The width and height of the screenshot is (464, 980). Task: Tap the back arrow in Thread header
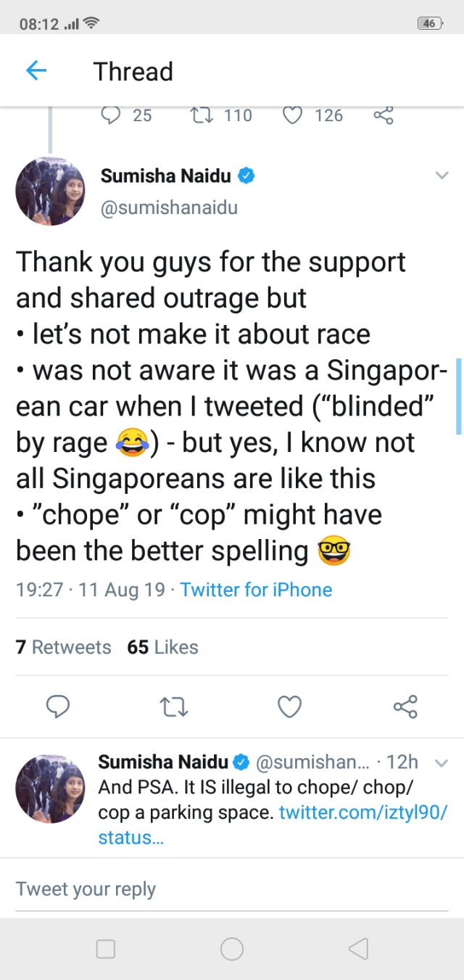pyautogui.click(x=36, y=70)
